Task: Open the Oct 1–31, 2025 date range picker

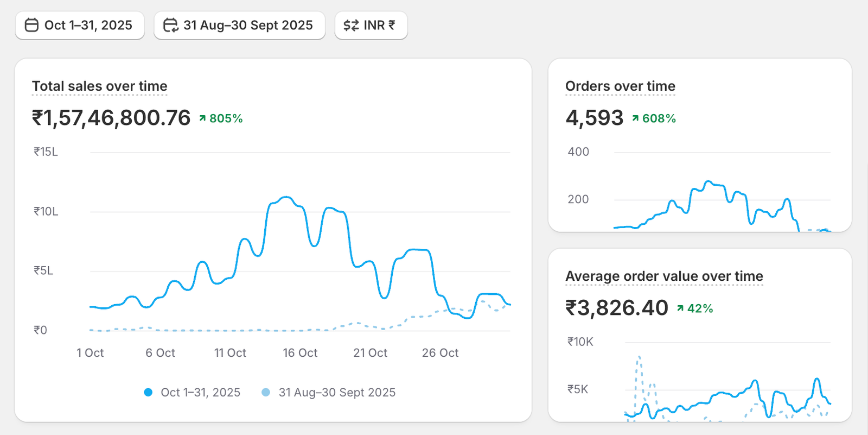Action: (80, 26)
